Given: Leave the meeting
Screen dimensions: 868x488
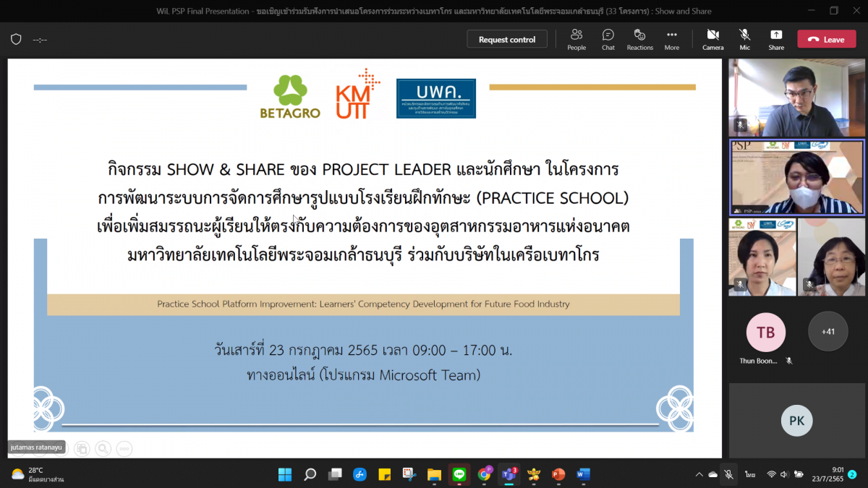Looking at the screenshot, I should click(826, 39).
